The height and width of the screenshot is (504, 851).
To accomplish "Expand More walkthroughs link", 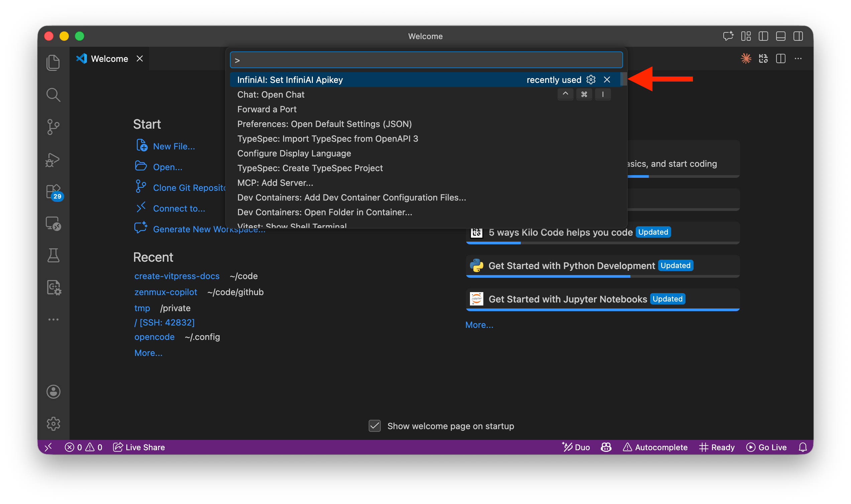I will coord(479,325).
